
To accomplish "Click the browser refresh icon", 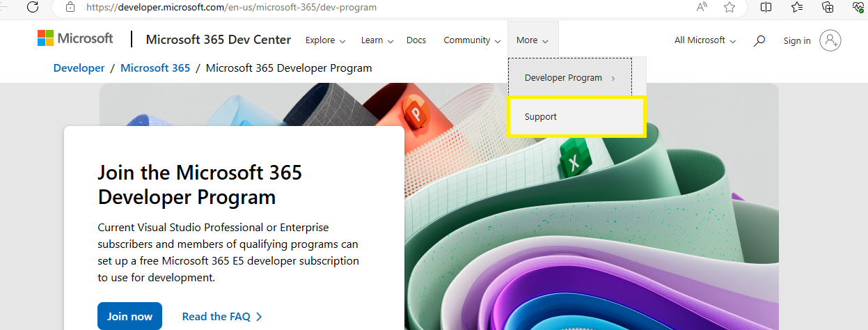I will pos(32,7).
